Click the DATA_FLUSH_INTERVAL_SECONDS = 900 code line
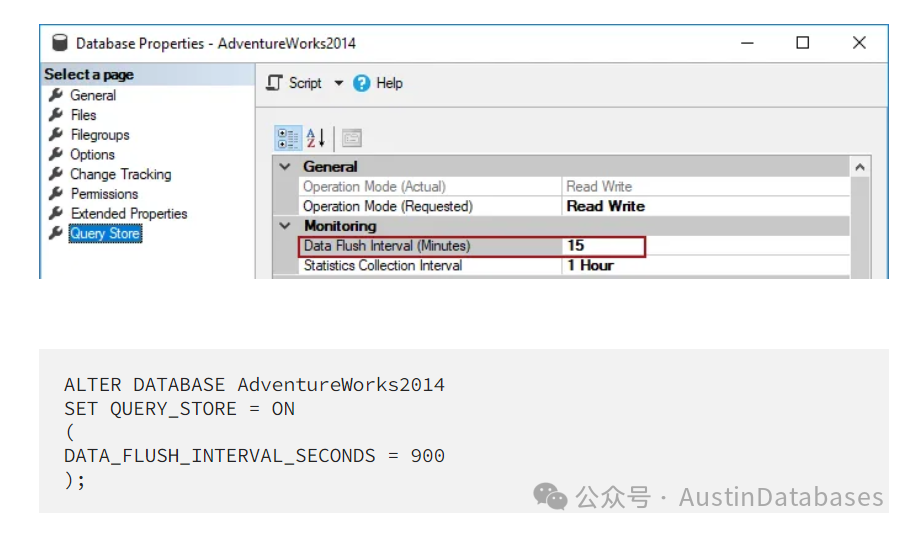 pyautogui.click(x=254, y=456)
